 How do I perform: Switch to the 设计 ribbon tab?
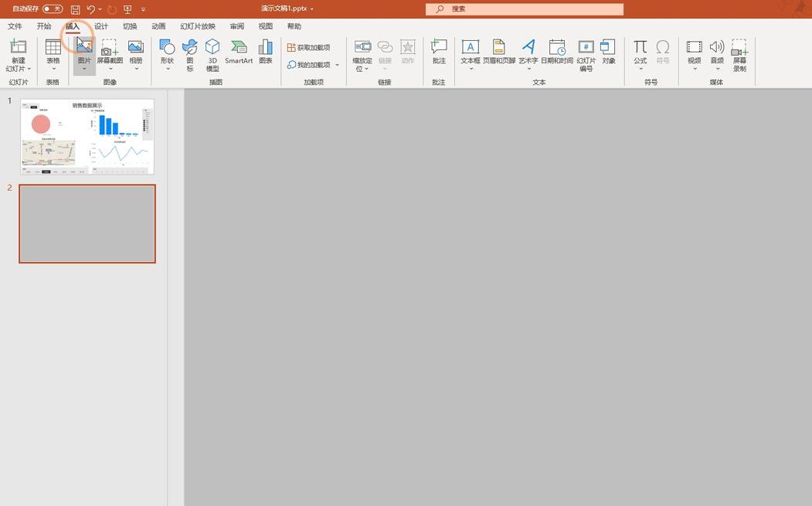click(101, 25)
